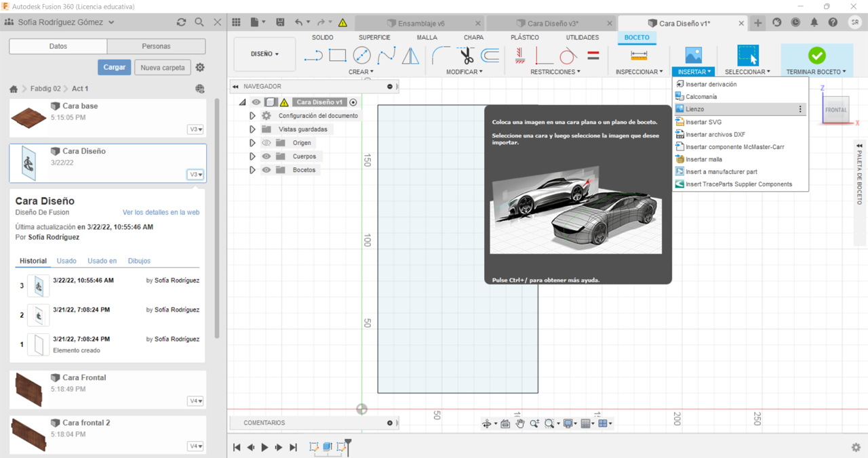Switch to the Personas tab
The image size is (868, 458).
coord(156,46)
